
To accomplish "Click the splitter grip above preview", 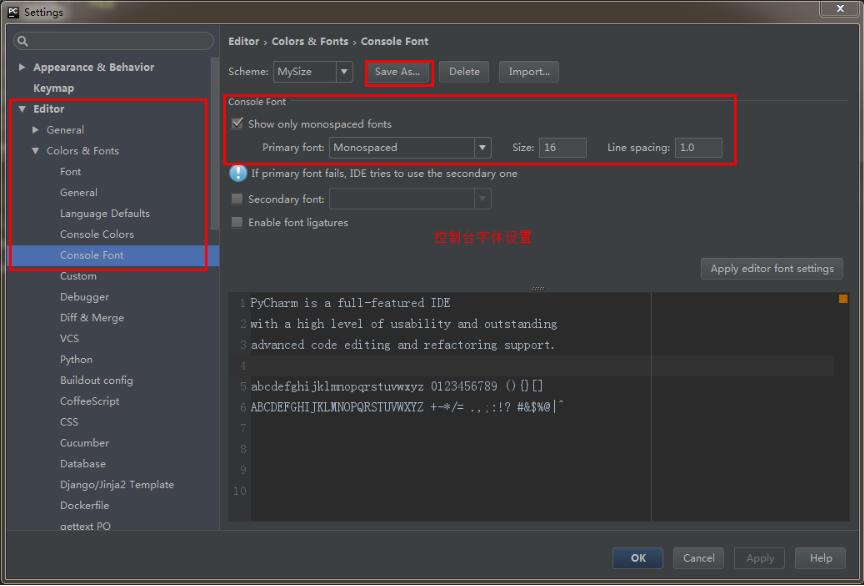I will [x=538, y=288].
